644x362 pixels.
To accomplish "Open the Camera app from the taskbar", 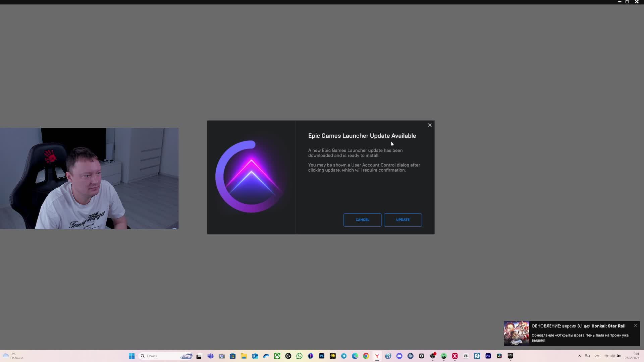I will (x=221, y=356).
